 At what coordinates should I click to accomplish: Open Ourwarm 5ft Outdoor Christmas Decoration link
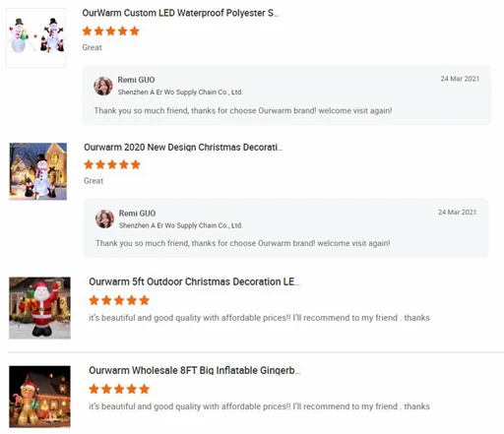(x=194, y=281)
